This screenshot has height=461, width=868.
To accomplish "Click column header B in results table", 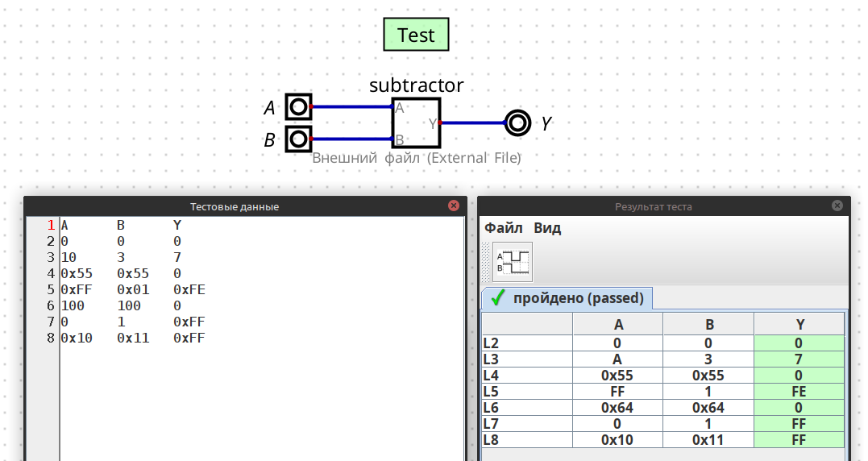I will click(708, 324).
